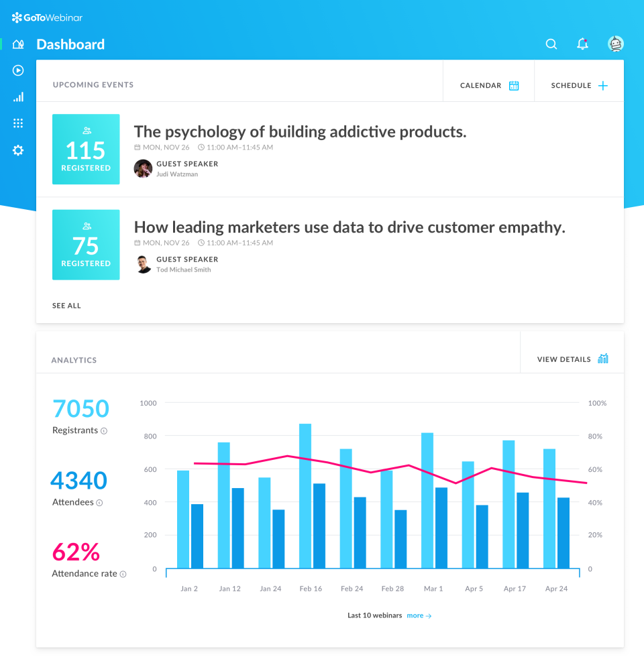644x661 pixels.
Task: Click the GoToWebinar logo
Action: pyautogui.click(x=46, y=17)
